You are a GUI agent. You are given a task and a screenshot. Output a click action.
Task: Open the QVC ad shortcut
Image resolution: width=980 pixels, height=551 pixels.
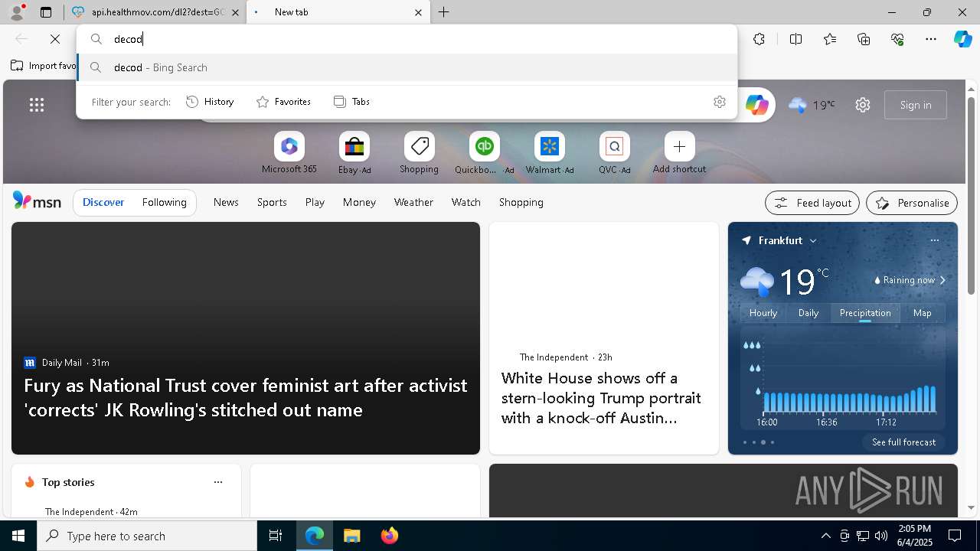pos(614,153)
